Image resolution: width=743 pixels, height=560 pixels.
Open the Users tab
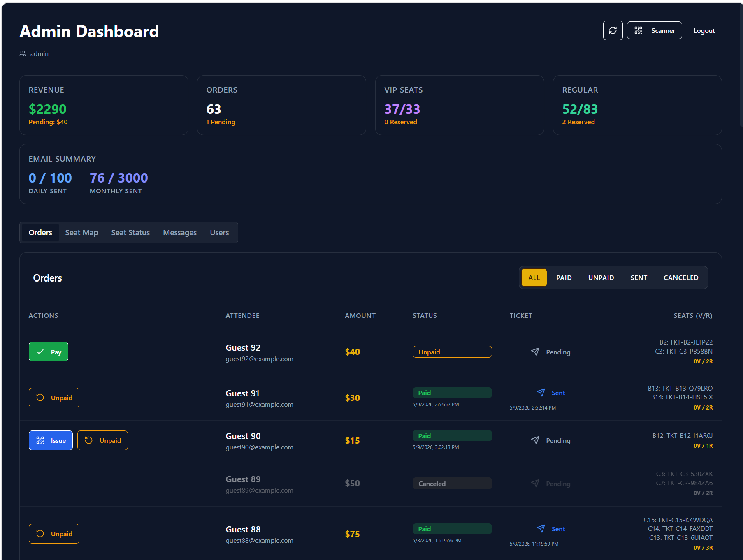(219, 232)
